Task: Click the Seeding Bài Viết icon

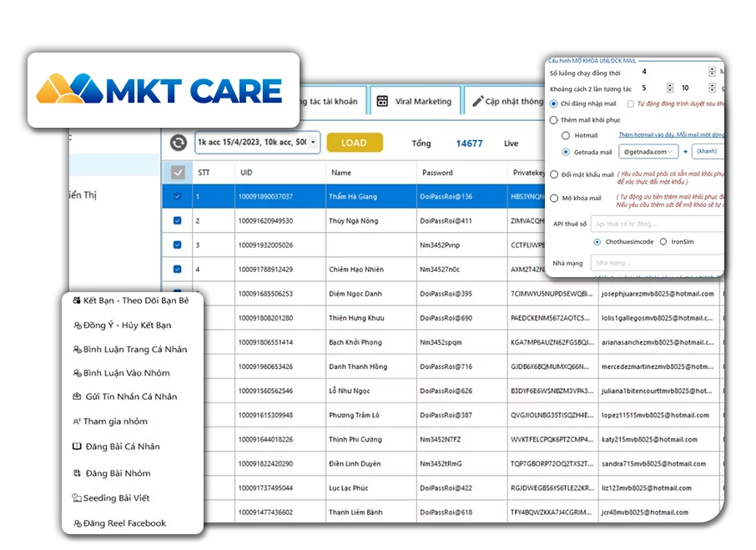Action: coord(77,497)
